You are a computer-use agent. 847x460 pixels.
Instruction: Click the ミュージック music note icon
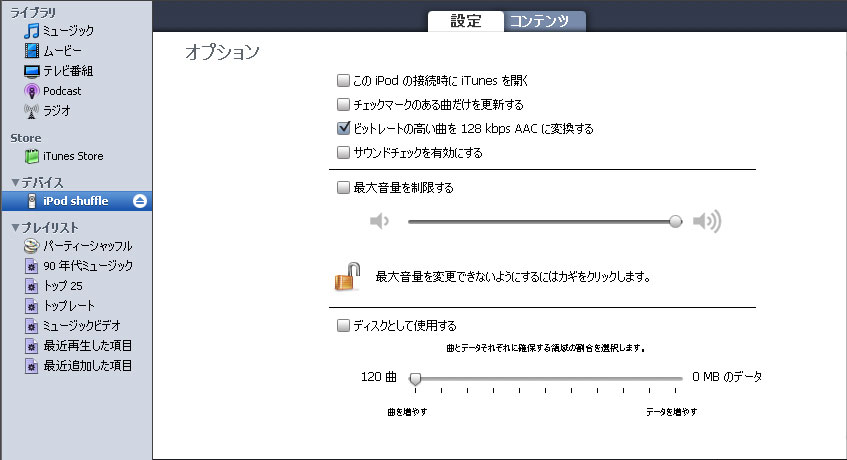click(32, 31)
